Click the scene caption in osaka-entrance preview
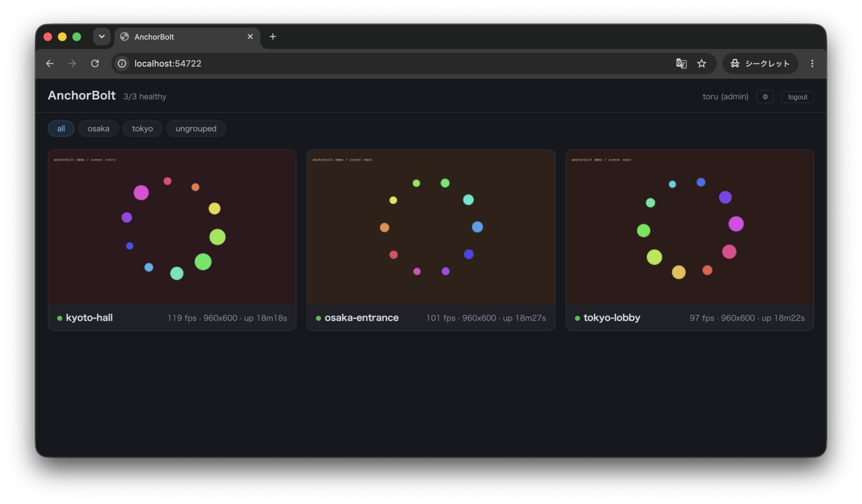862x504 pixels. tap(342, 160)
